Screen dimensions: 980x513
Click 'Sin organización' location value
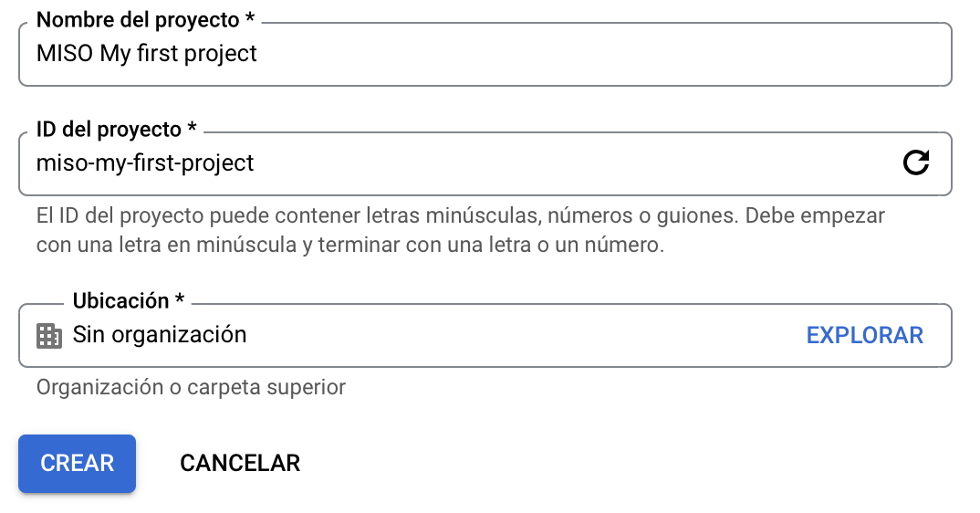pos(160,335)
